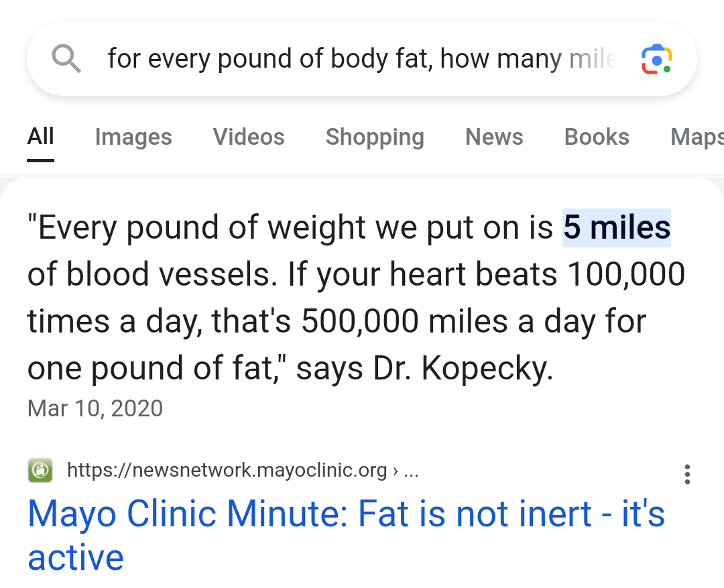Select the All results tab
The height and width of the screenshot is (588, 724).
(x=41, y=137)
